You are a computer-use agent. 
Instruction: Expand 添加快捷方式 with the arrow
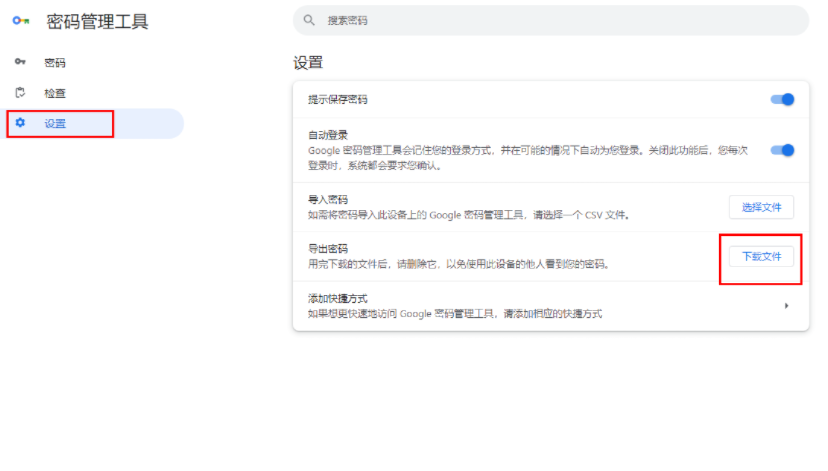click(x=786, y=306)
